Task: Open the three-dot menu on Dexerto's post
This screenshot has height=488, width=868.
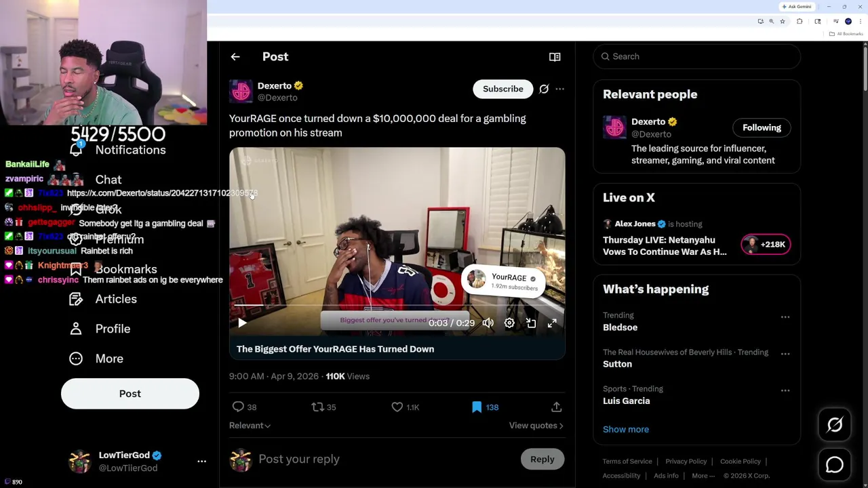Action: tap(559, 89)
